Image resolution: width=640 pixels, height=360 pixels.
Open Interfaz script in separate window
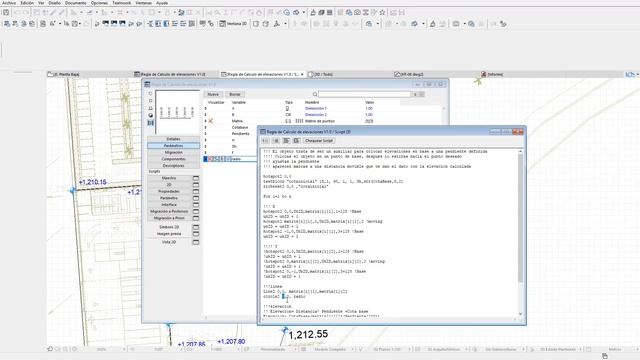coord(196,205)
